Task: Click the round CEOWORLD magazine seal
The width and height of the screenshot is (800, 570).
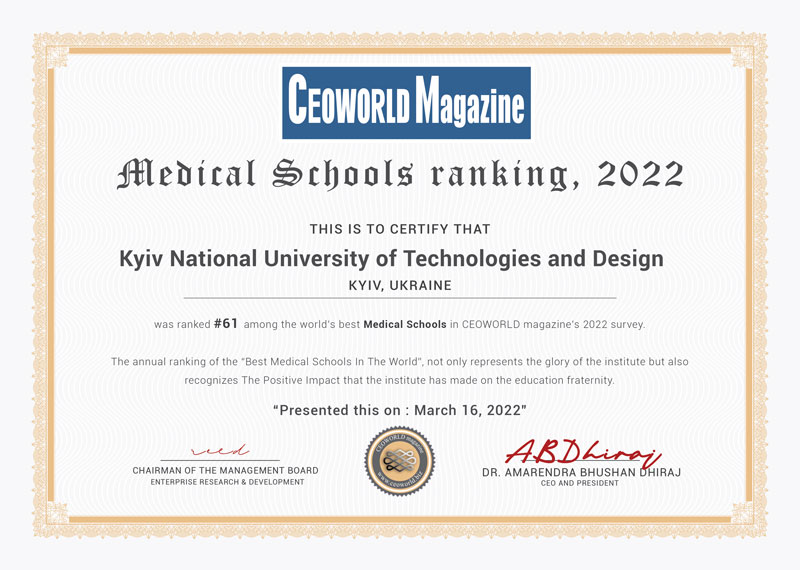Action: pyautogui.click(x=400, y=461)
